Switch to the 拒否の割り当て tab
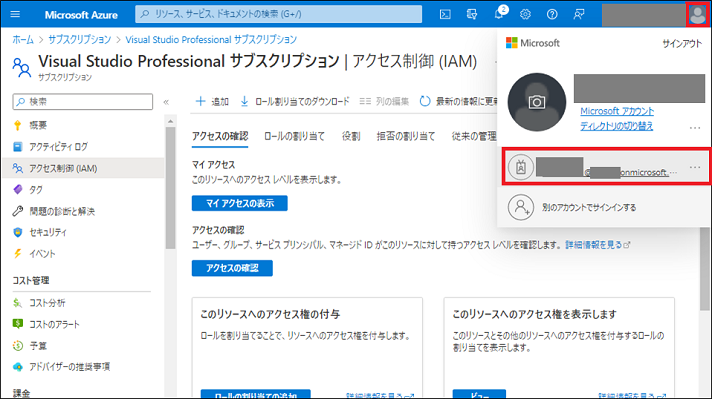Image resolution: width=712 pixels, height=399 pixels. point(406,136)
